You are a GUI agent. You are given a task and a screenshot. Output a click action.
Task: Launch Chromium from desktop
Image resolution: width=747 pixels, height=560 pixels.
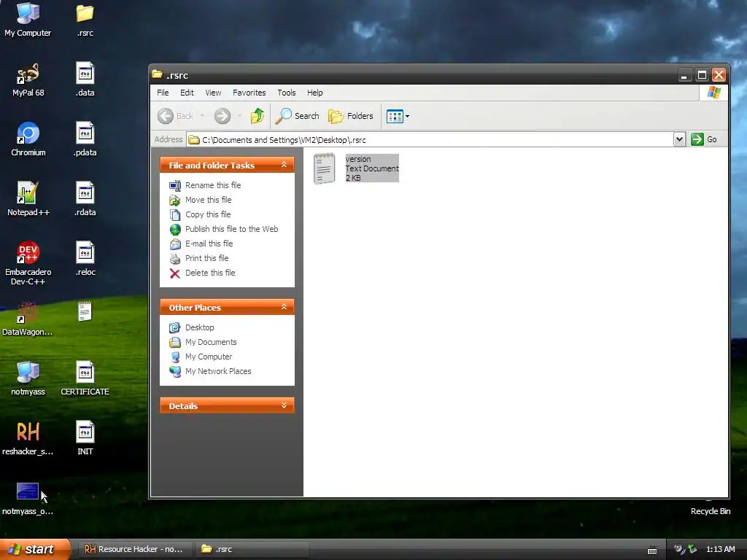pyautogui.click(x=28, y=139)
